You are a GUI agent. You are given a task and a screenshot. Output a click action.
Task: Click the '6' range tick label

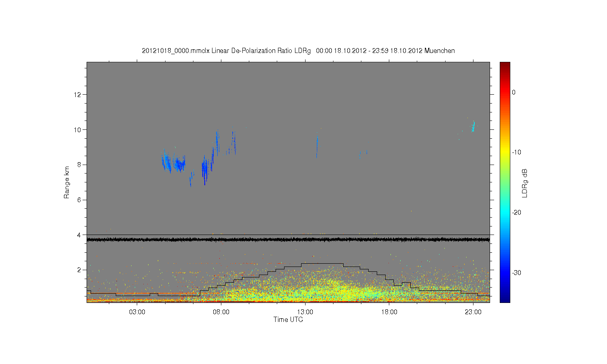[x=80, y=200]
